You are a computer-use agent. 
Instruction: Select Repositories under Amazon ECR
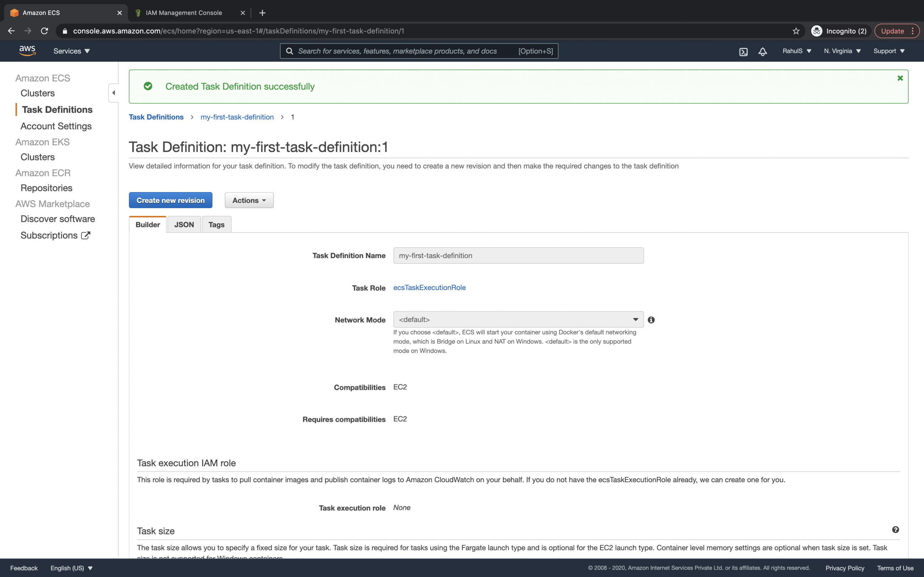click(x=46, y=187)
